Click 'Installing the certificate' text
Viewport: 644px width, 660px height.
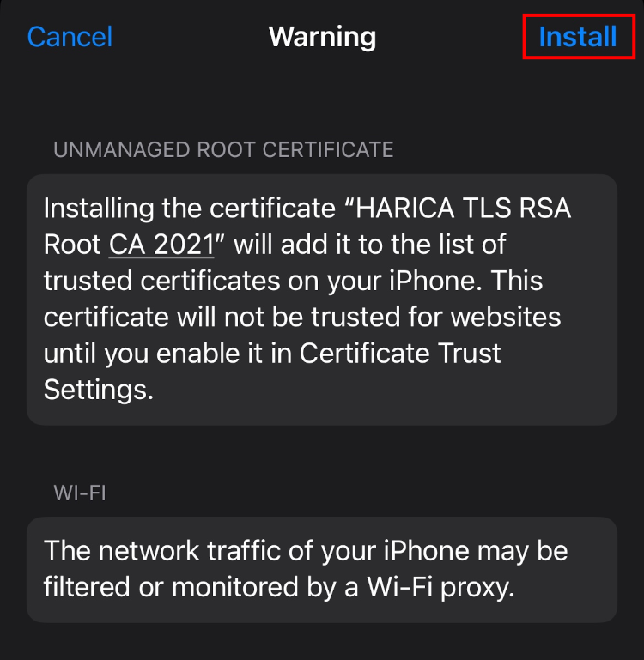click(x=190, y=208)
